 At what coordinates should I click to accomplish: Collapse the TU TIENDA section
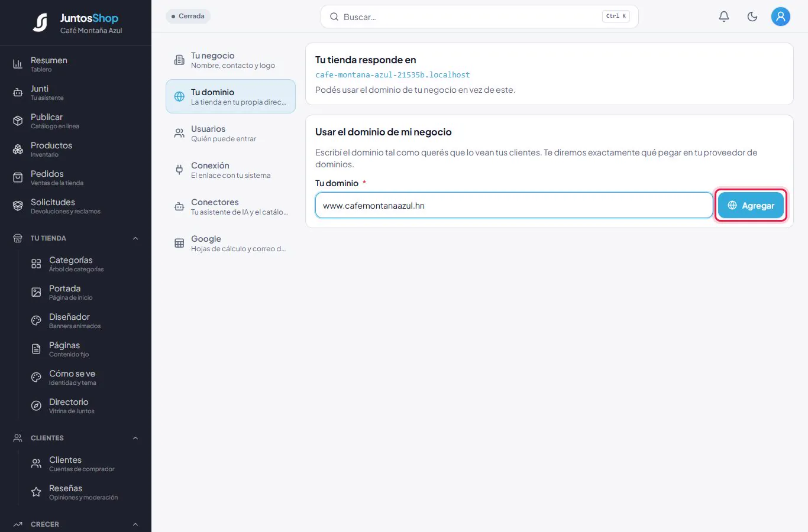click(135, 238)
